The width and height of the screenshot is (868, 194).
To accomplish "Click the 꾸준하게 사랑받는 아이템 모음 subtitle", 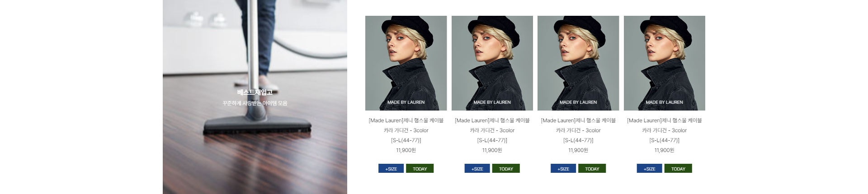I will pos(255,103).
